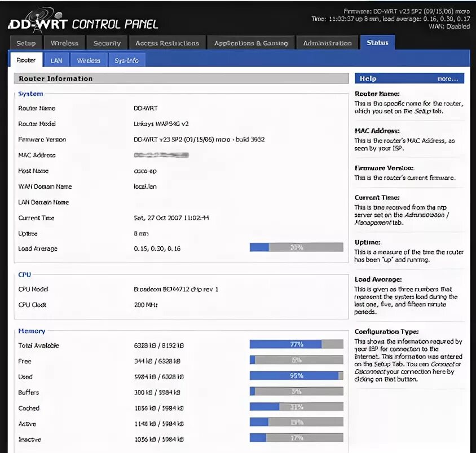Click the Active memory progress bar
Screen dimensions: 476x453
tap(296, 422)
